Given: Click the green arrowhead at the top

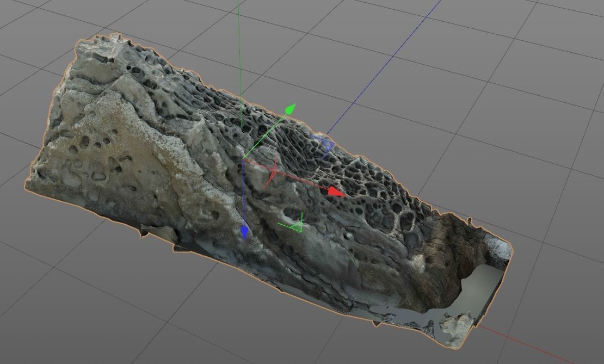Looking at the screenshot, I should pyautogui.click(x=290, y=109).
